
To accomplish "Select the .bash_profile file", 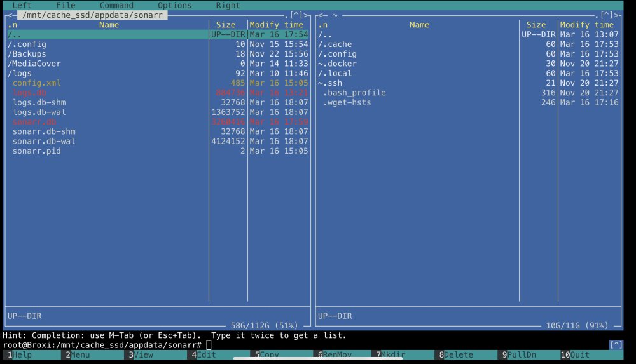I will pyautogui.click(x=469, y=93).
